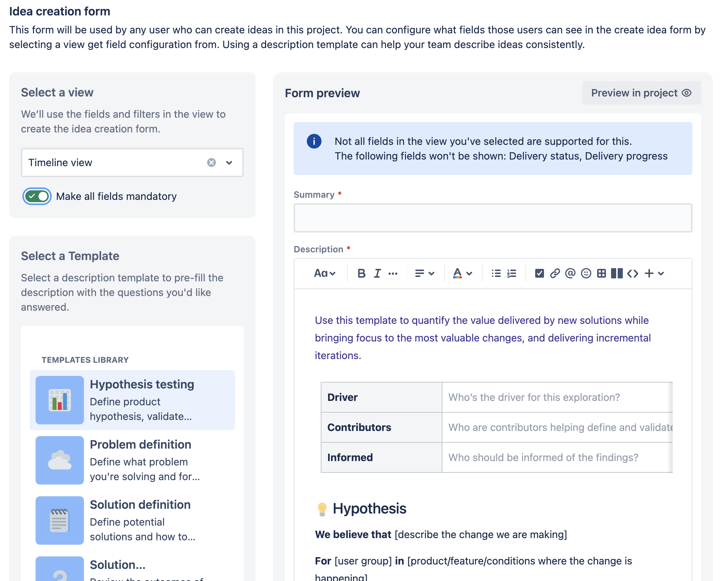Insert a link into the description

[x=555, y=273]
